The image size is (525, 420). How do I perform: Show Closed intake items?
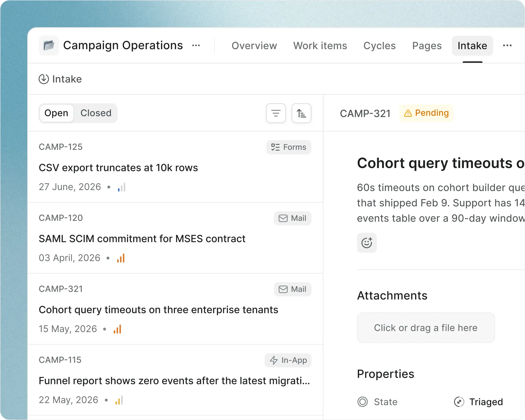[x=96, y=113]
